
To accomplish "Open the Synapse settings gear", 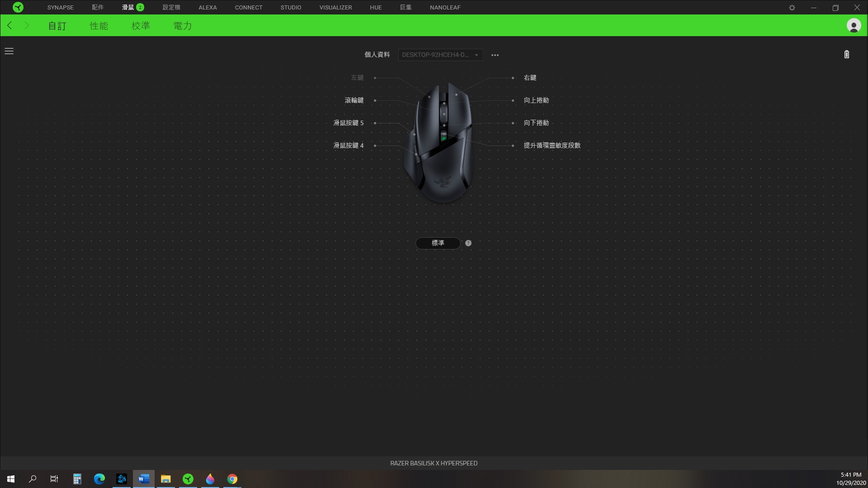I will click(792, 8).
